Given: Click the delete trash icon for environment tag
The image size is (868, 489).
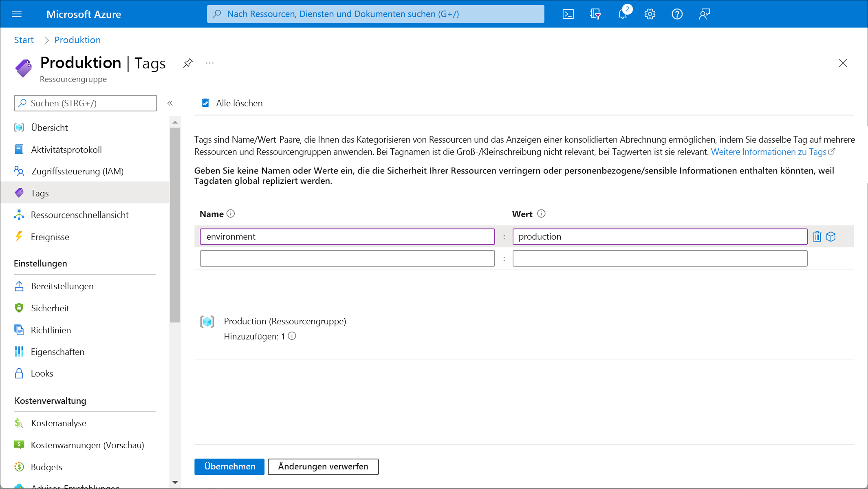Looking at the screenshot, I should (x=817, y=237).
